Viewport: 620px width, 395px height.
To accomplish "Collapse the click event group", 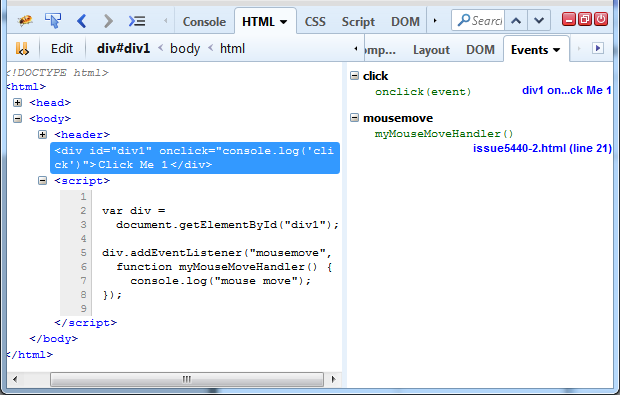I will point(354,76).
